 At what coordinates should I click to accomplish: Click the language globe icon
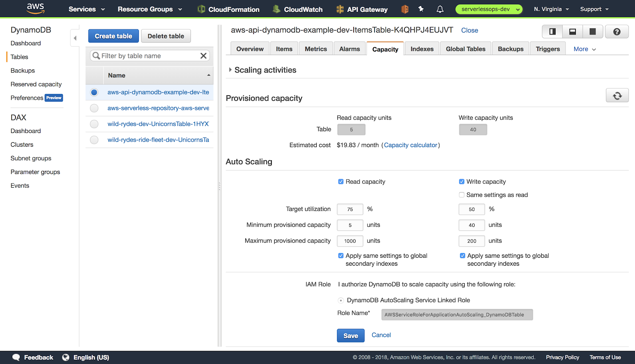point(66,357)
